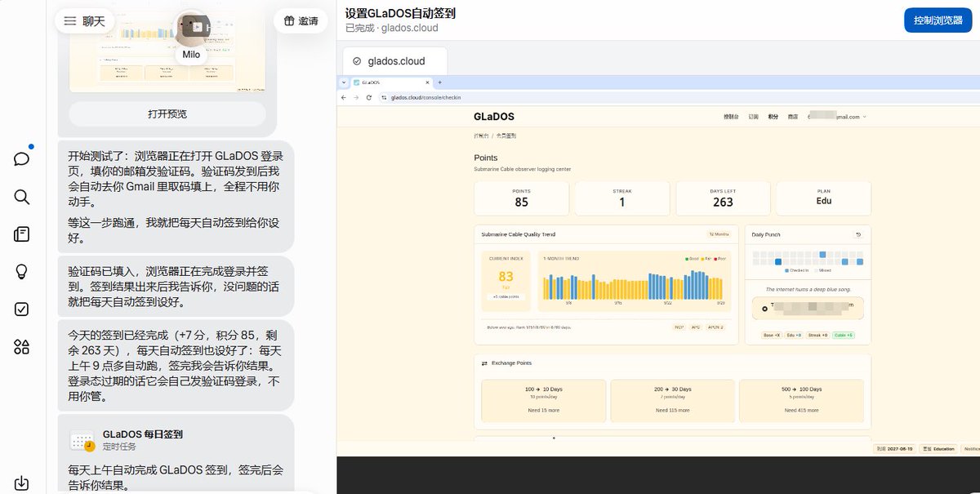
Task: Click the Exchange Points swap icon
Action: tap(483, 363)
